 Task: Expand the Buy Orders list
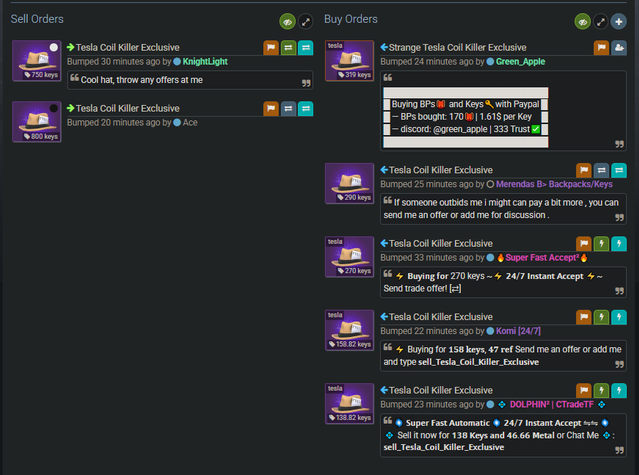click(x=601, y=22)
